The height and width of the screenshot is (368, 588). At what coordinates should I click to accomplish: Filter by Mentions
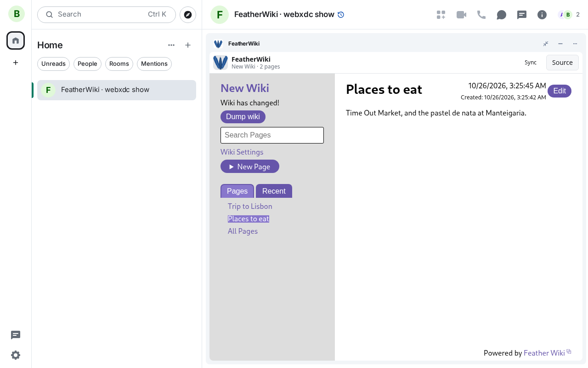154,64
